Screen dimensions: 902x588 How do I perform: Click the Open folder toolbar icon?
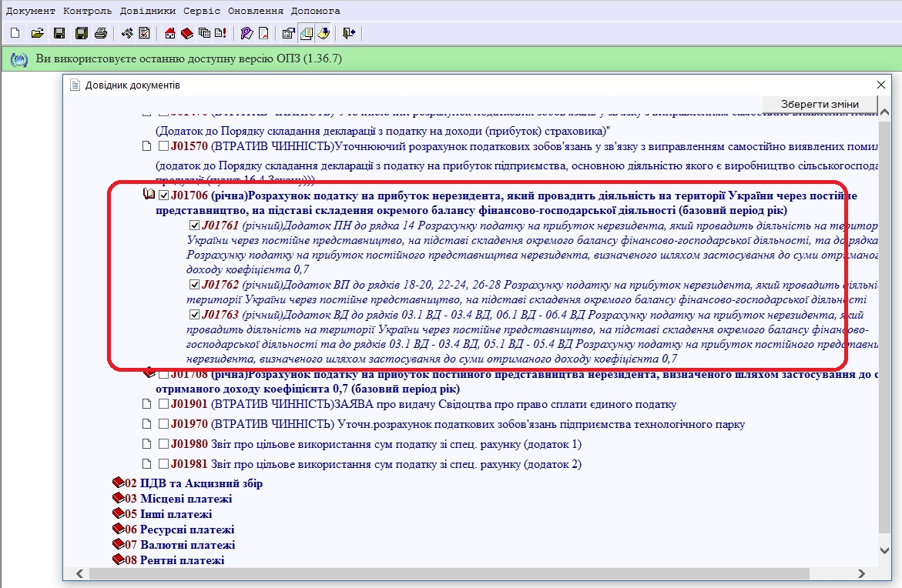[36, 33]
